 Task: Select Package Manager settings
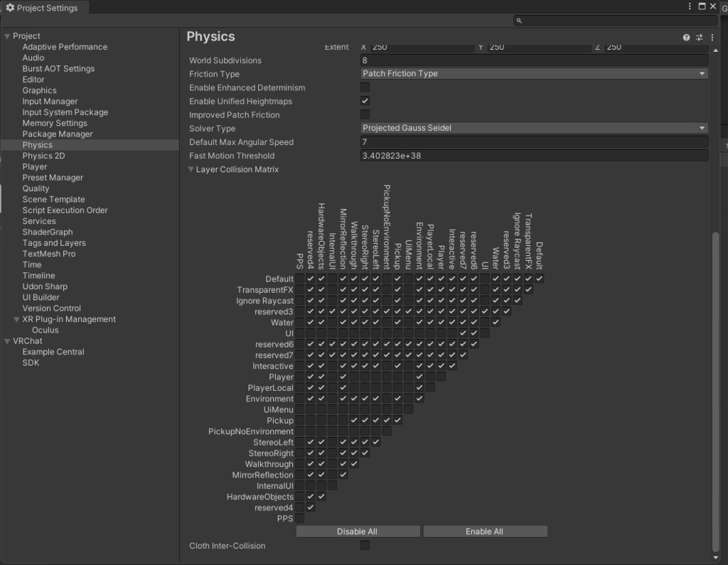[58, 134]
